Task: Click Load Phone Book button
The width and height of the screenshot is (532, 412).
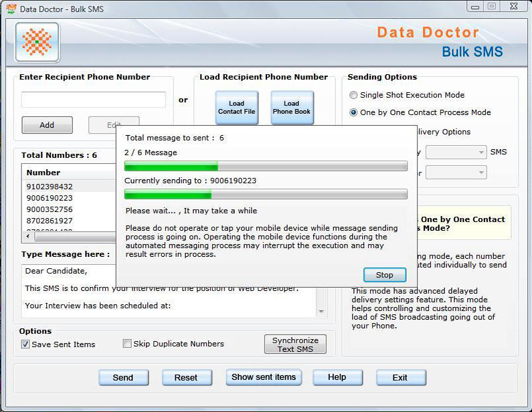Action: [x=292, y=108]
